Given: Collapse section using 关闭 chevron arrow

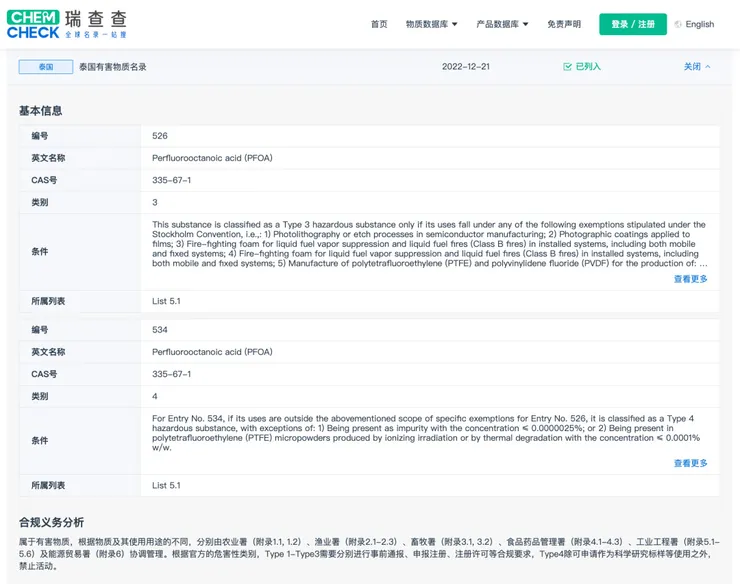Looking at the screenshot, I should coord(708,67).
